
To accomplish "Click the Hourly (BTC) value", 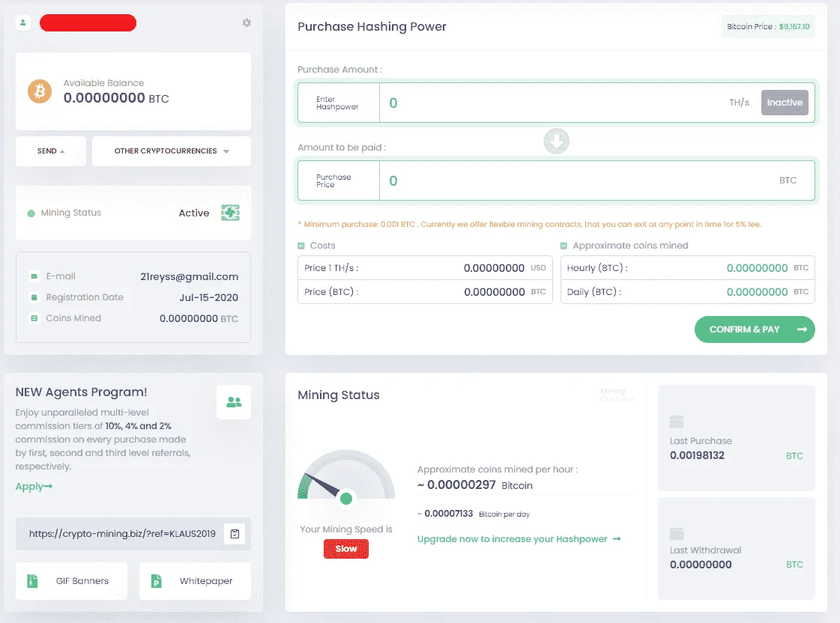I will (757, 268).
